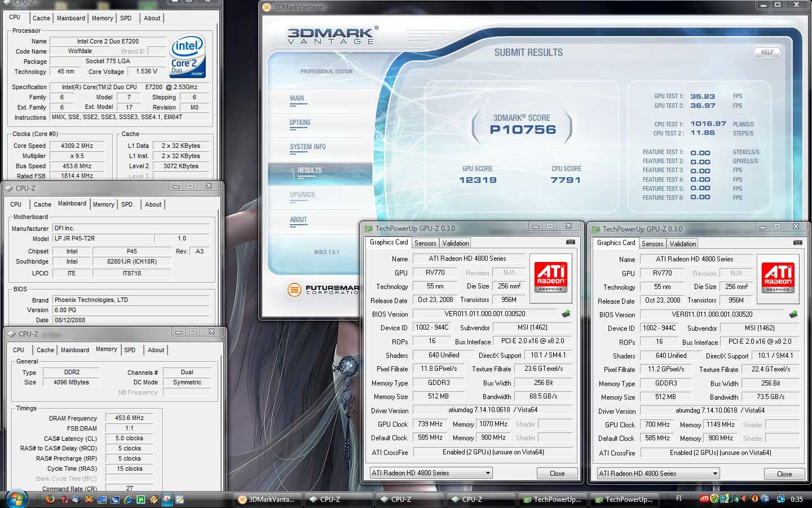
Task: Click the GPU score value 12319
Action: (x=478, y=180)
